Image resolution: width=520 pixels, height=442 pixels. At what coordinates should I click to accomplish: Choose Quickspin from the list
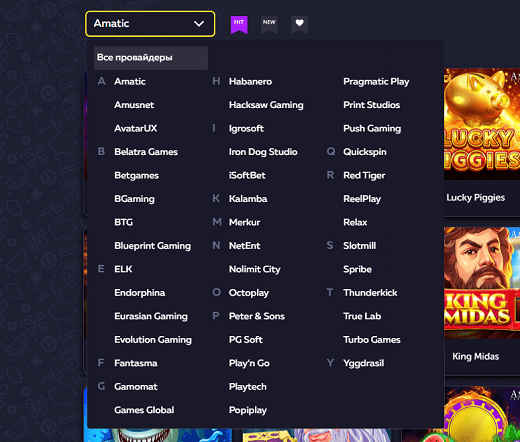[x=365, y=152]
